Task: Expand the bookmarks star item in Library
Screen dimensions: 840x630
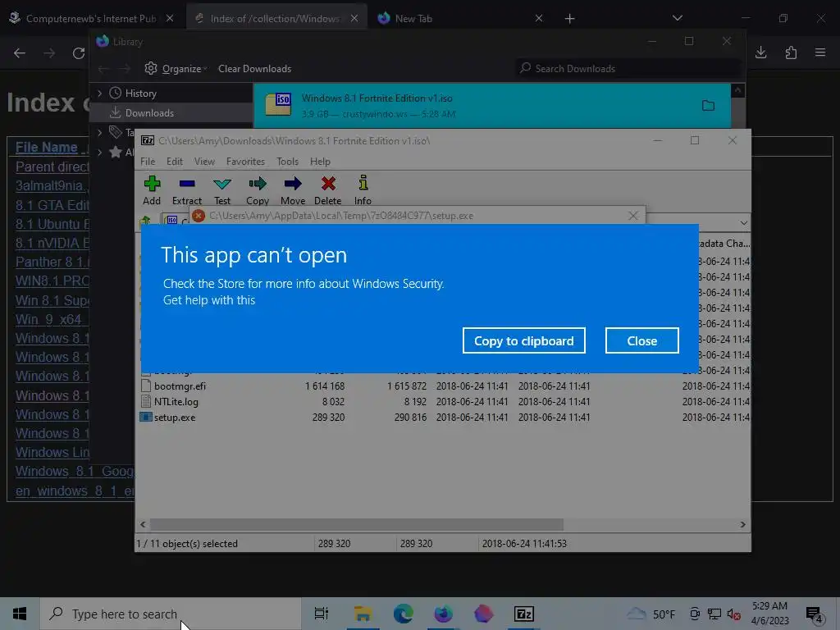Action: tap(99, 152)
